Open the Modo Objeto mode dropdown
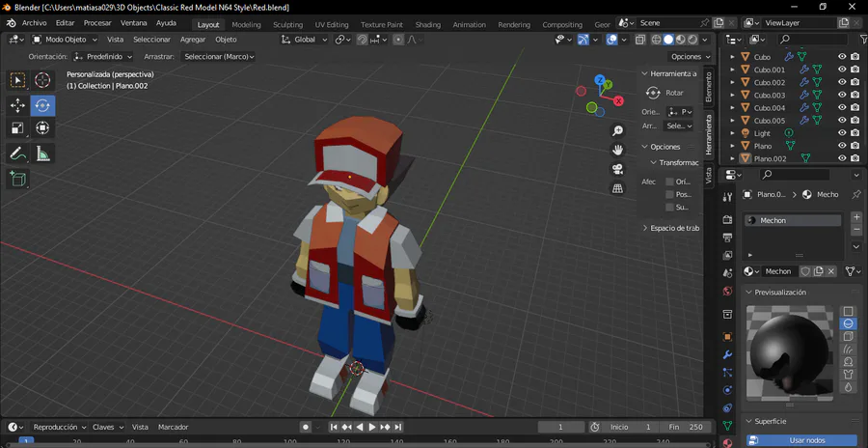 pyautogui.click(x=65, y=40)
